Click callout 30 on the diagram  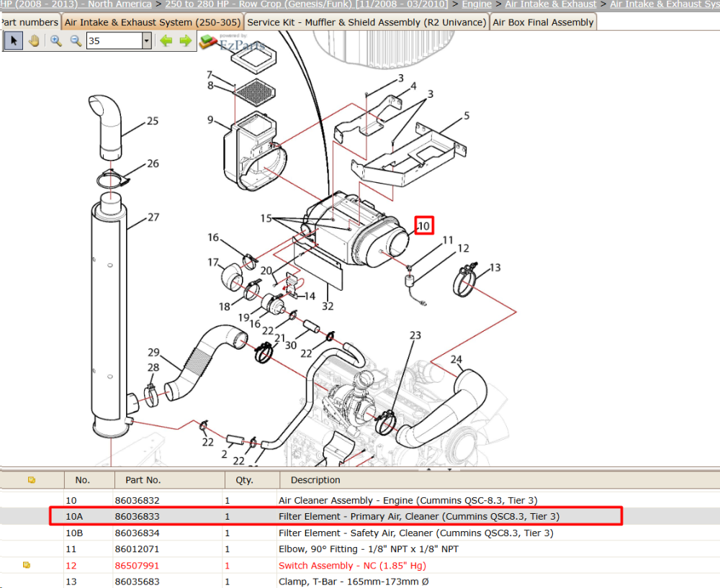[x=291, y=345]
